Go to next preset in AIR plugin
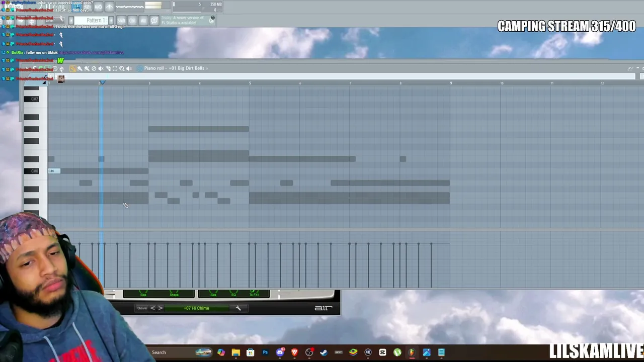 click(160, 308)
